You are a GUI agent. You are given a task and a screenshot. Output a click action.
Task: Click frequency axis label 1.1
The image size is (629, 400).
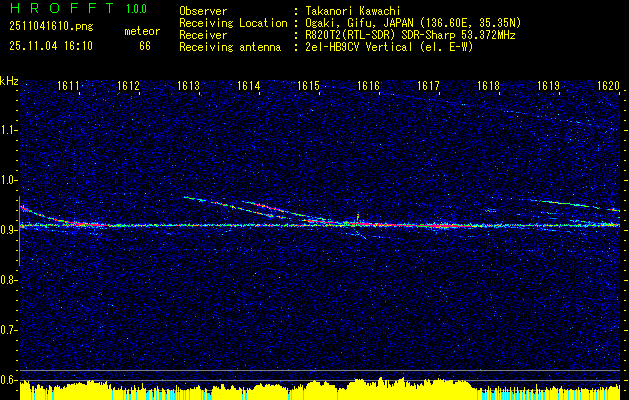click(8, 130)
